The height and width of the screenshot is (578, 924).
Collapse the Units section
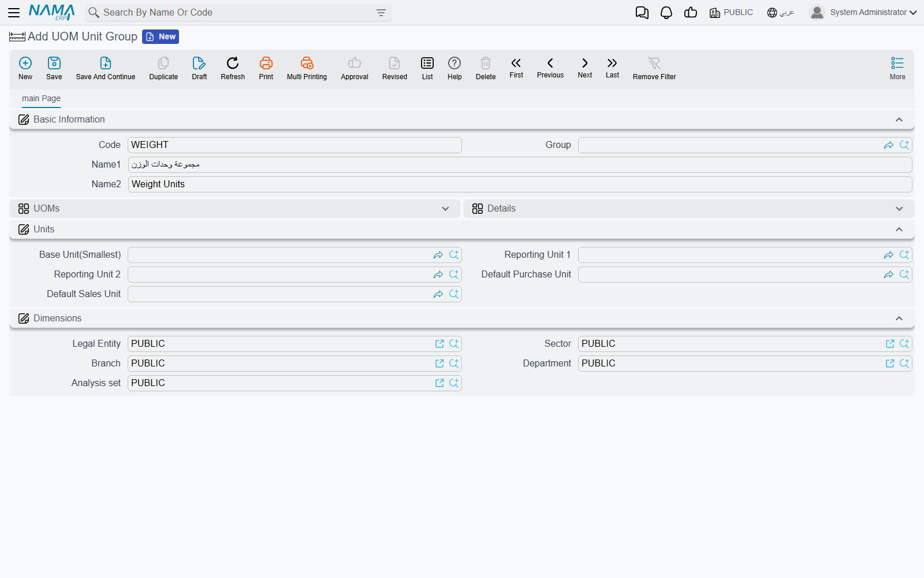pos(899,229)
